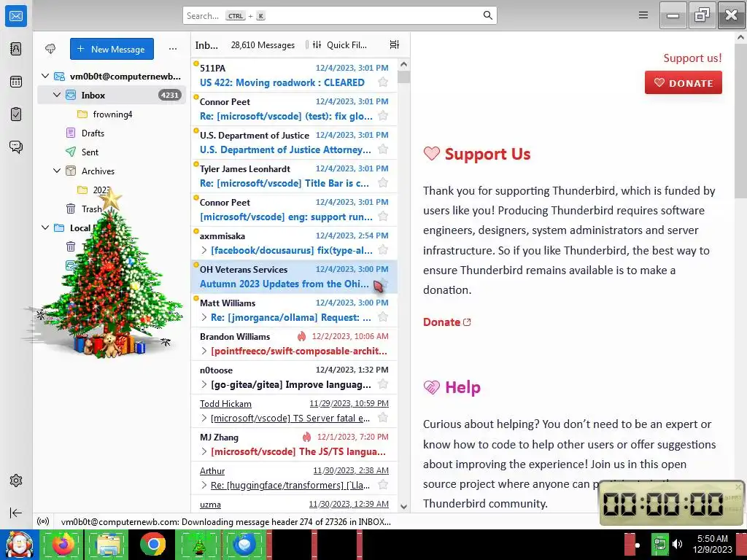Follow the Donate link
The image size is (747, 560).
[x=447, y=322]
